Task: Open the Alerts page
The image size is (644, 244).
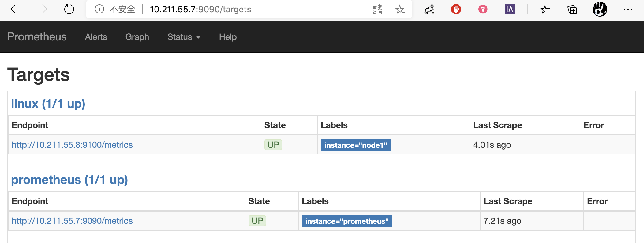Action: [96, 37]
